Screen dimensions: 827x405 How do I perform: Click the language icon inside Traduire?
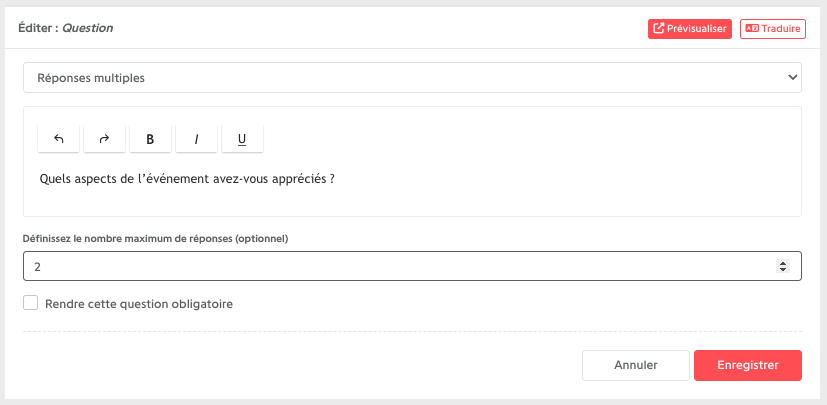click(752, 28)
